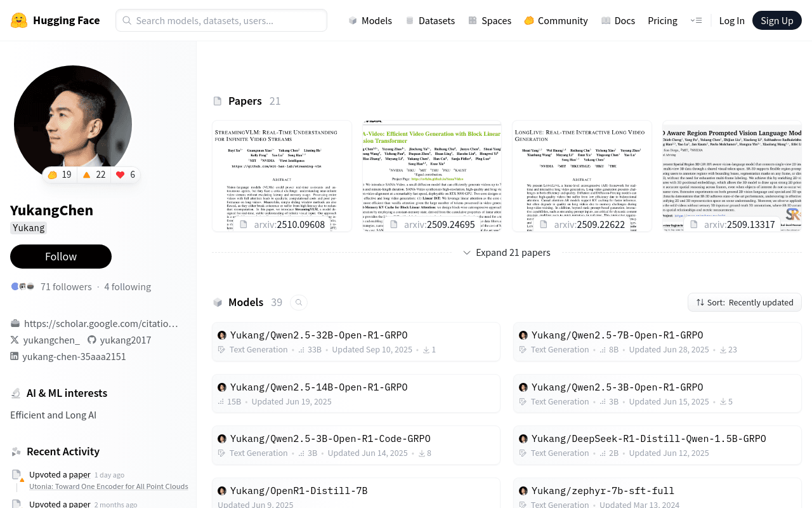
Task: Click the 6 hearts reaction count
Action: (x=126, y=175)
